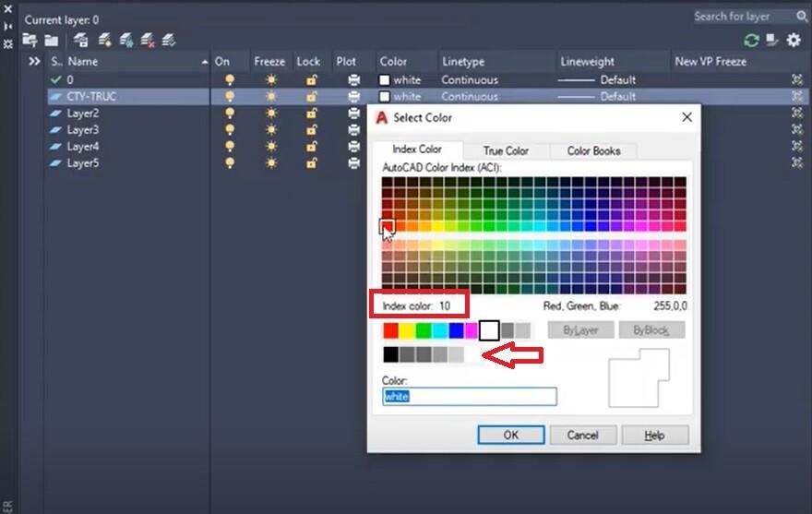The height and width of the screenshot is (514, 812).
Task: Click the Lineweight column header
Action: pyautogui.click(x=587, y=62)
